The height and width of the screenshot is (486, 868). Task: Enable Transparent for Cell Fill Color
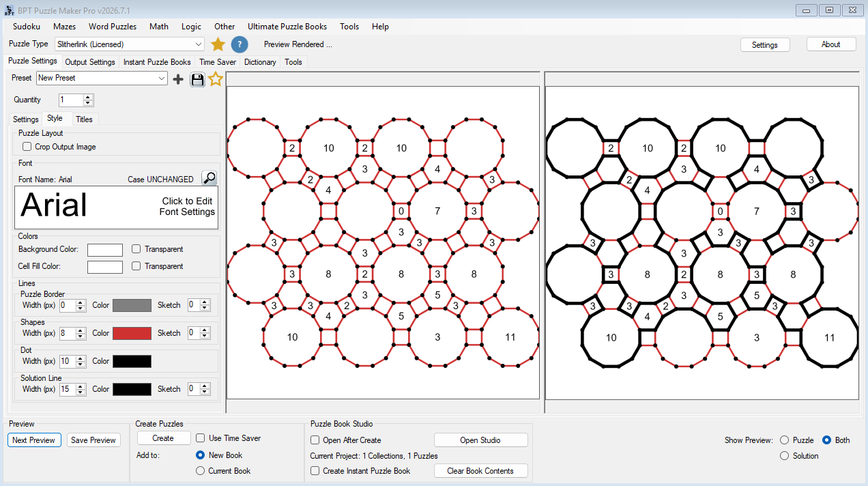click(136, 266)
